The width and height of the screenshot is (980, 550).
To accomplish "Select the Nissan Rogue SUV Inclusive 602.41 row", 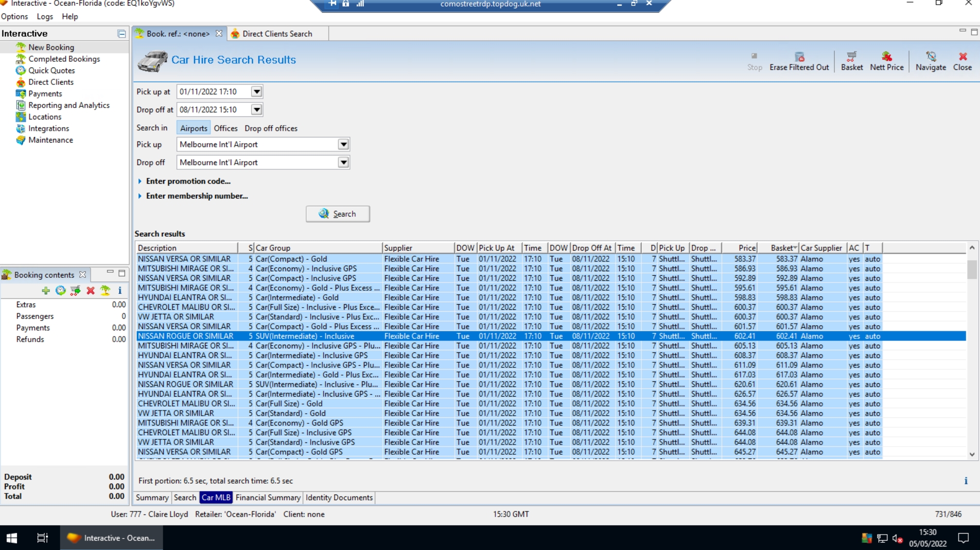I will (x=551, y=336).
